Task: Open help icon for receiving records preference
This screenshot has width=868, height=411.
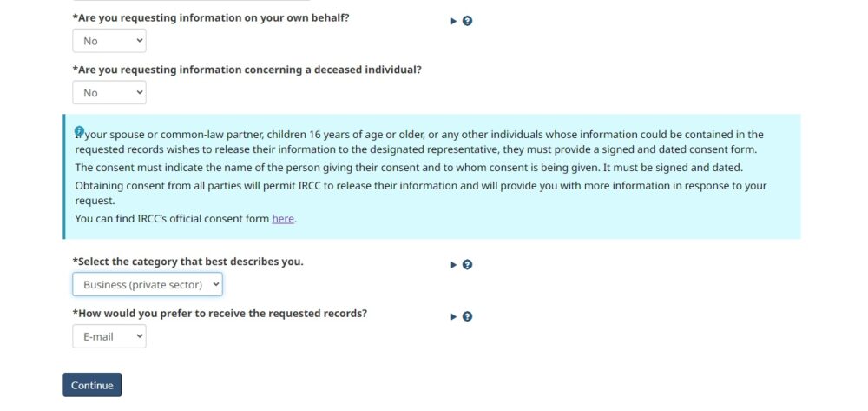Action: tap(467, 317)
